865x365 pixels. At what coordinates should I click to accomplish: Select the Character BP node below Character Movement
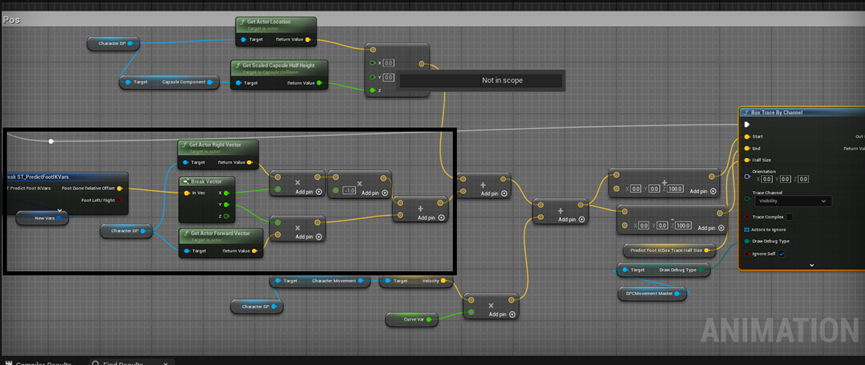coord(257,307)
